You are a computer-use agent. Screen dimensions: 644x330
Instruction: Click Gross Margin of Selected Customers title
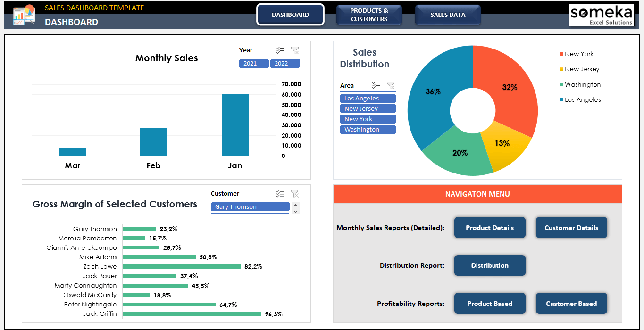click(115, 204)
